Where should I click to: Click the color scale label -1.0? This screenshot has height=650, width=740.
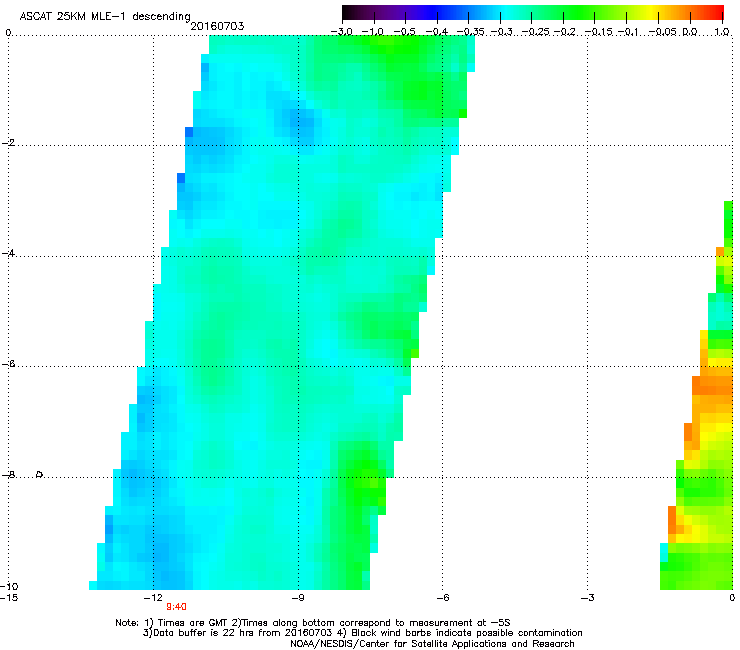[373, 32]
